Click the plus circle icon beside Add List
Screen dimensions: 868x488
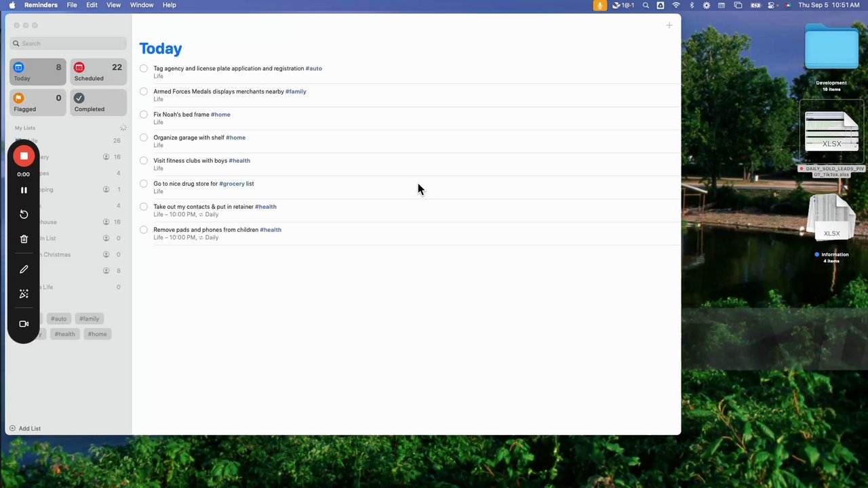(x=12, y=428)
